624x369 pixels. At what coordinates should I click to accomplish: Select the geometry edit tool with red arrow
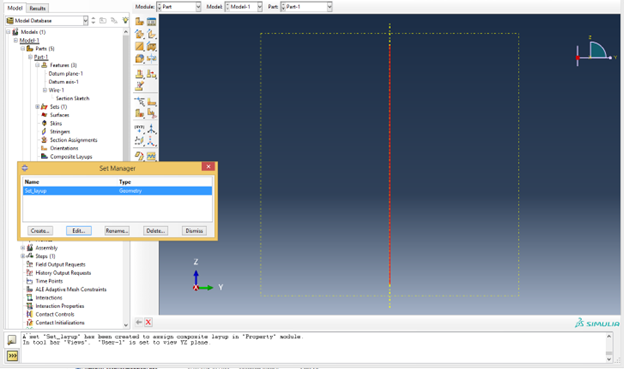point(139,156)
